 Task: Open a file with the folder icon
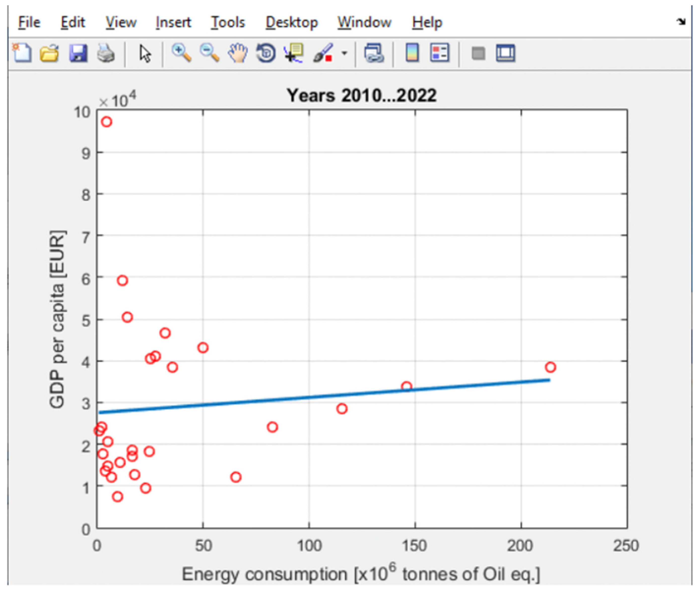[50, 53]
